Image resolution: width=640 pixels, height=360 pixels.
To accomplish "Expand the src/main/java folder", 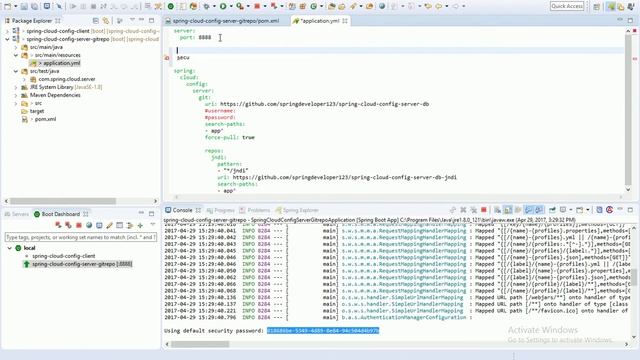I will [16, 47].
